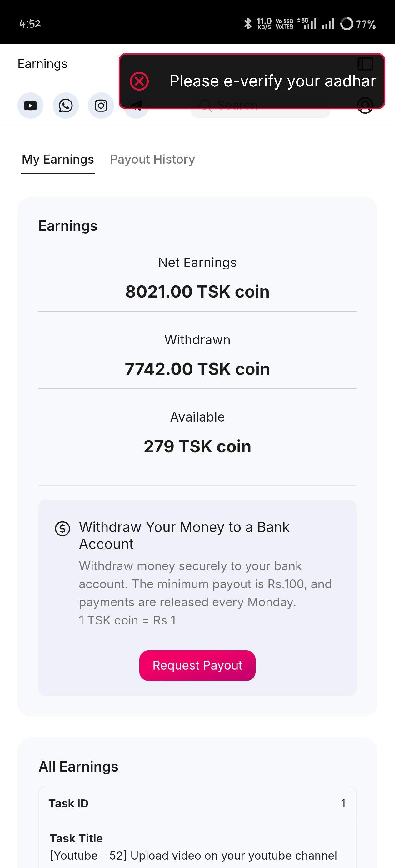Screen dimensions: 395x868
Task: Open the YouTube tasks icon
Action: (x=30, y=106)
